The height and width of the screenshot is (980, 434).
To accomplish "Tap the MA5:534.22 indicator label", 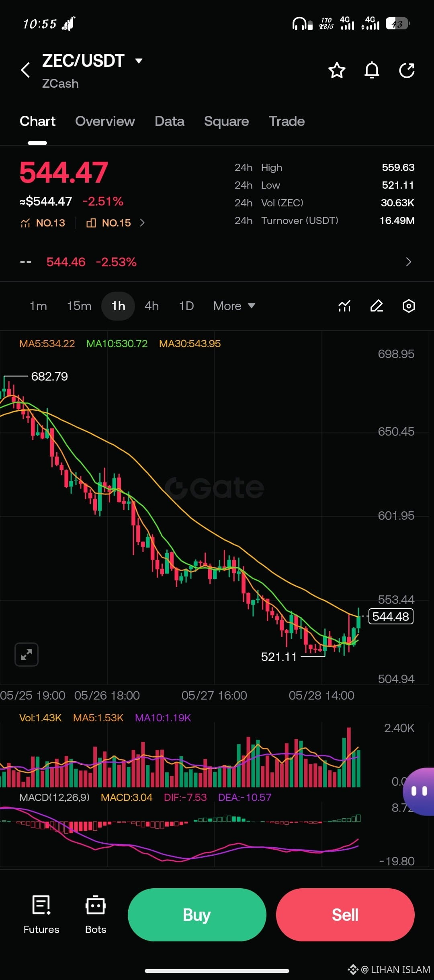I will [47, 344].
